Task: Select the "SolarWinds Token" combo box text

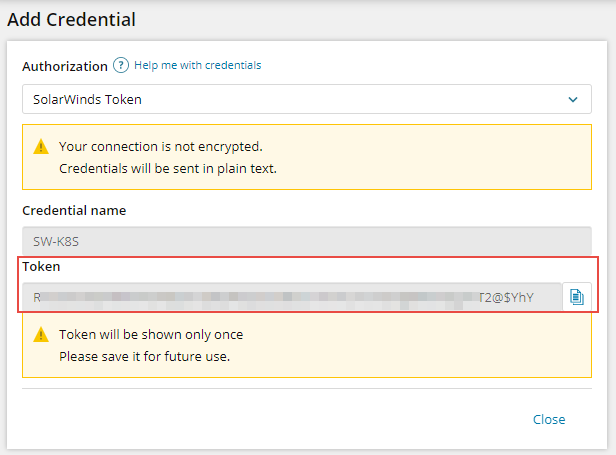Action: tap(84, 100)
